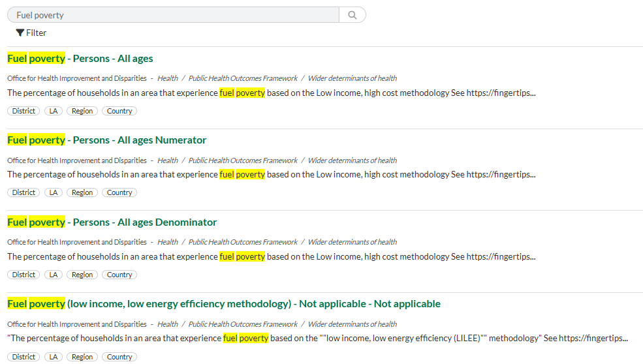This screenshot has height=364, width=643.
Task: Select District tag in first result
Action: pos(24,111)
